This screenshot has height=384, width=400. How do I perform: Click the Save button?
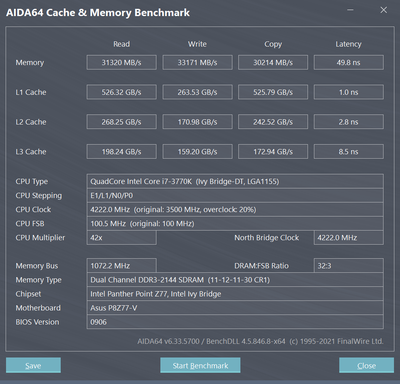33,365
